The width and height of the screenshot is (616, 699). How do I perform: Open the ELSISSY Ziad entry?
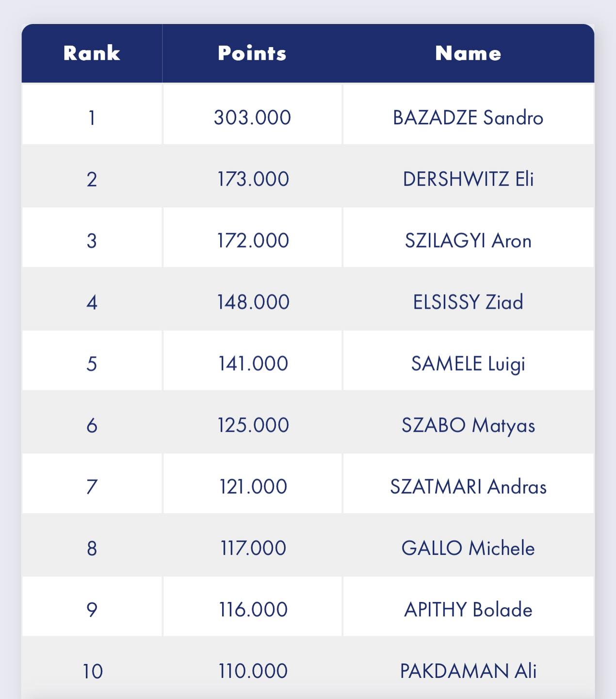468,302
